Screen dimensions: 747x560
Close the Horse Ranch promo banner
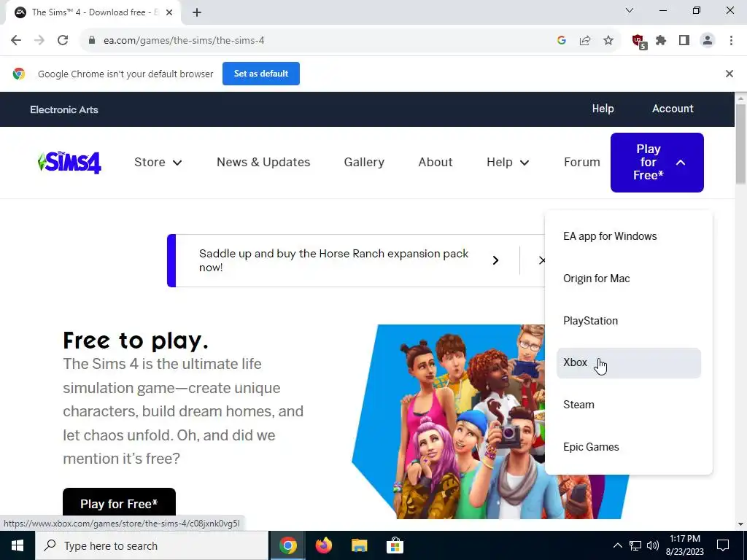tap(541, 260)
